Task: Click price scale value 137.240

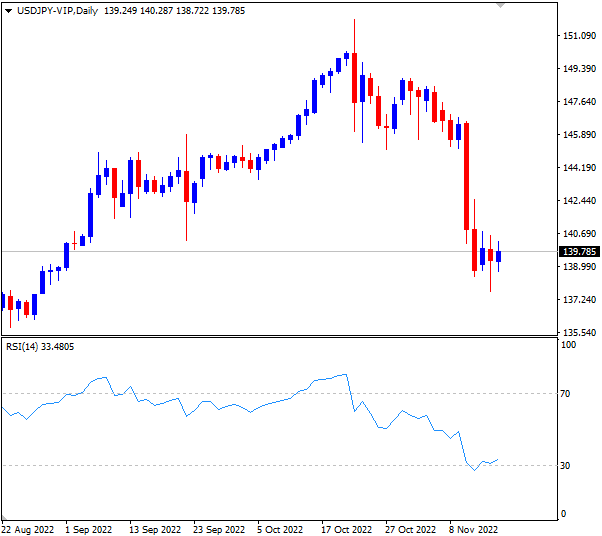Action: click(x=579, y=299)
